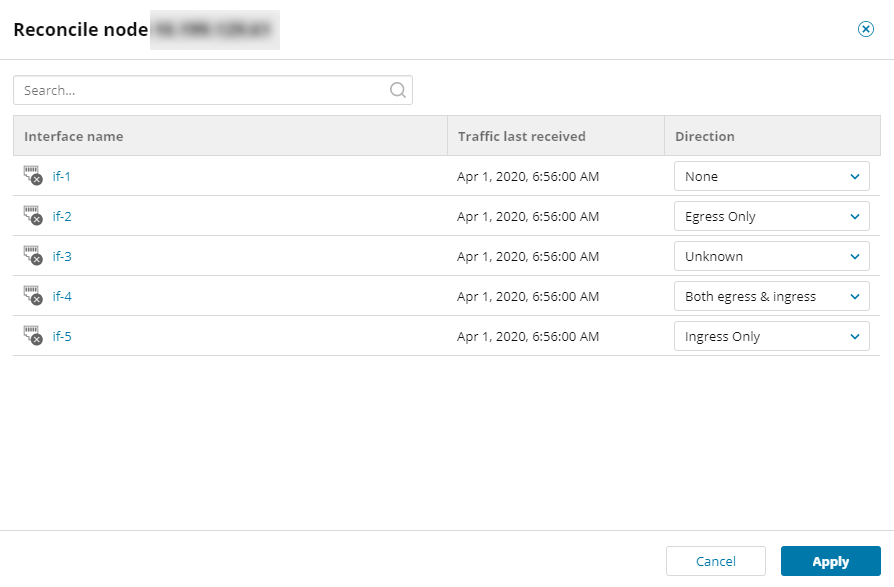This screenshot has width=894, height=587.
Task: Click the if-2 interface status icon
Action: tap(33, 217)
